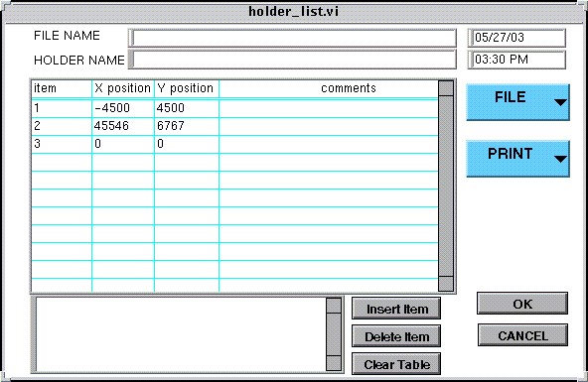This screenshot has height=382, width=588.
Task: Click the CANCEL button
Action: [522, 335]
